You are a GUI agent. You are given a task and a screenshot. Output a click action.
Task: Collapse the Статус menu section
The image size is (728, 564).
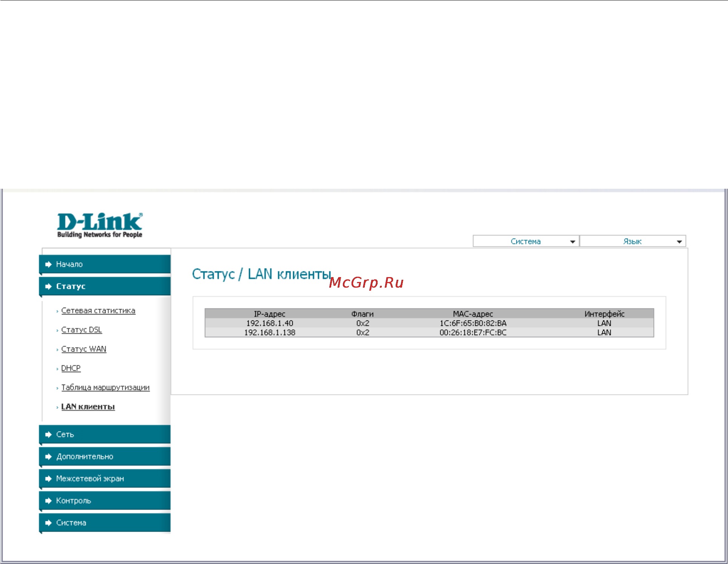pos(105,287)
